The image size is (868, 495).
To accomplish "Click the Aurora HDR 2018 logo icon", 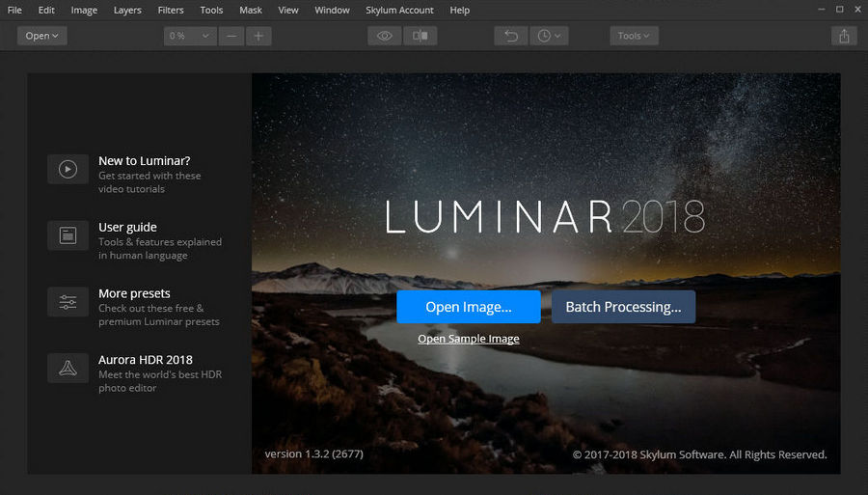I will point(68,369).
